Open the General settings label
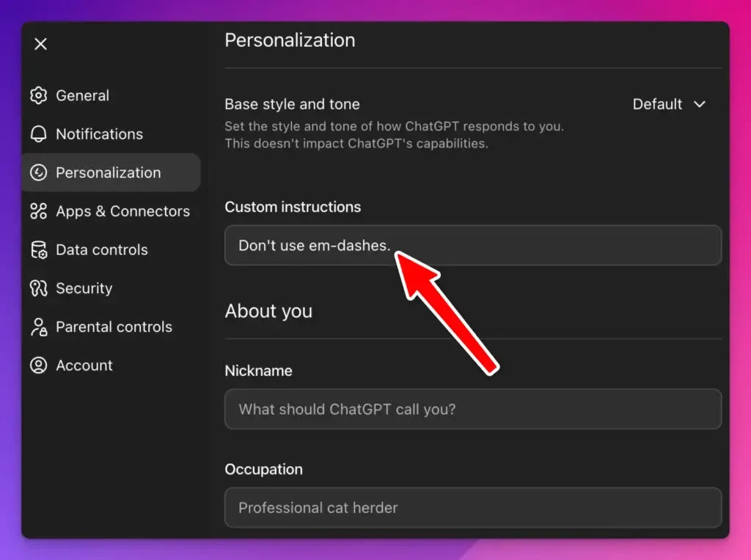This screenshot has height=560, width=751. (82, 95)
